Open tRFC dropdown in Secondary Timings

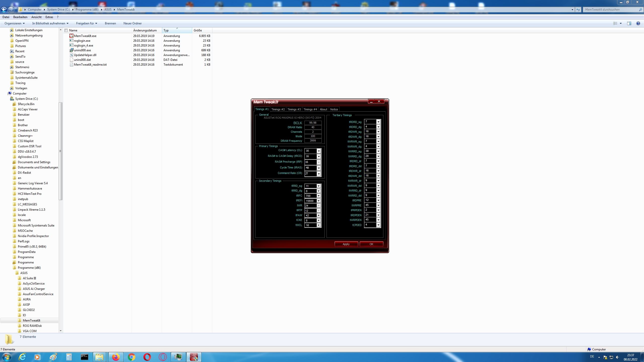(318, 196)
